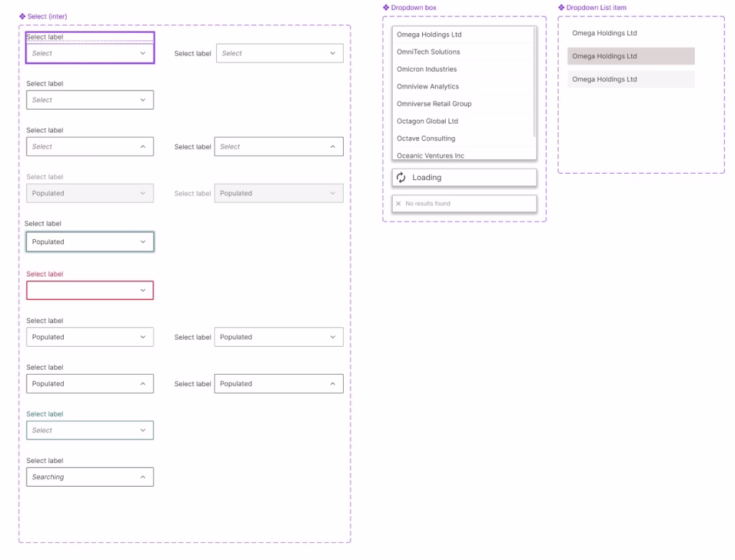735x560 pixels.
Task: Open the red error-state select field
Action: [90, 290]
